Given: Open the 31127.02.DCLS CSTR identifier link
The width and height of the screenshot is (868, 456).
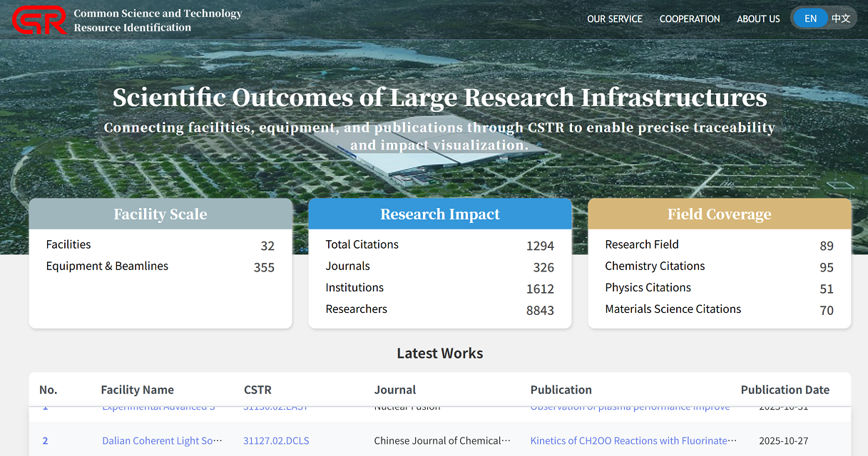Looking at the screenshot, I should coord(276,441).
